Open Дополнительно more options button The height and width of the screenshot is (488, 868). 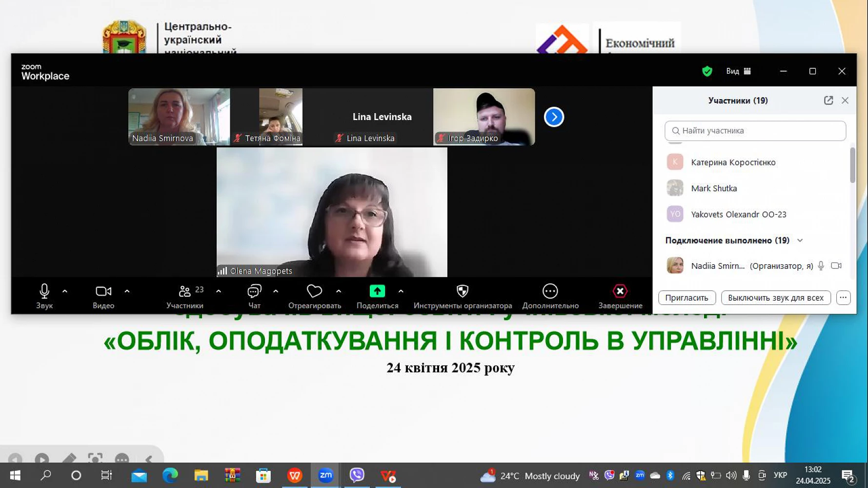tap(550, 296)
